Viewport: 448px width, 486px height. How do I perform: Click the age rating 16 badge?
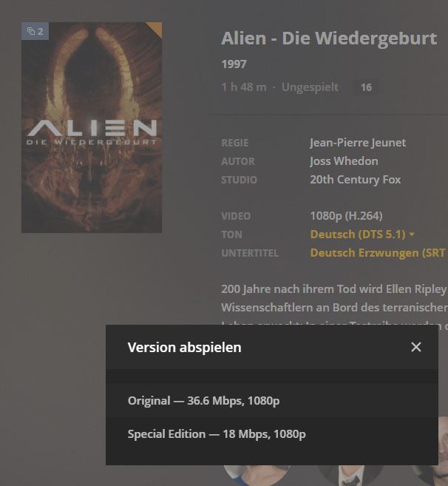[x=366, y=87]
